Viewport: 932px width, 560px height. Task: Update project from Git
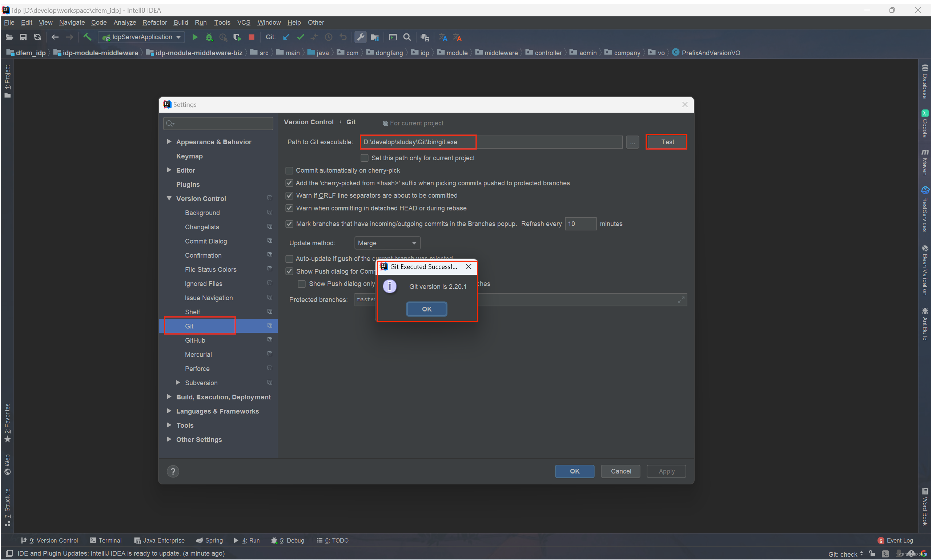[286, 37]
